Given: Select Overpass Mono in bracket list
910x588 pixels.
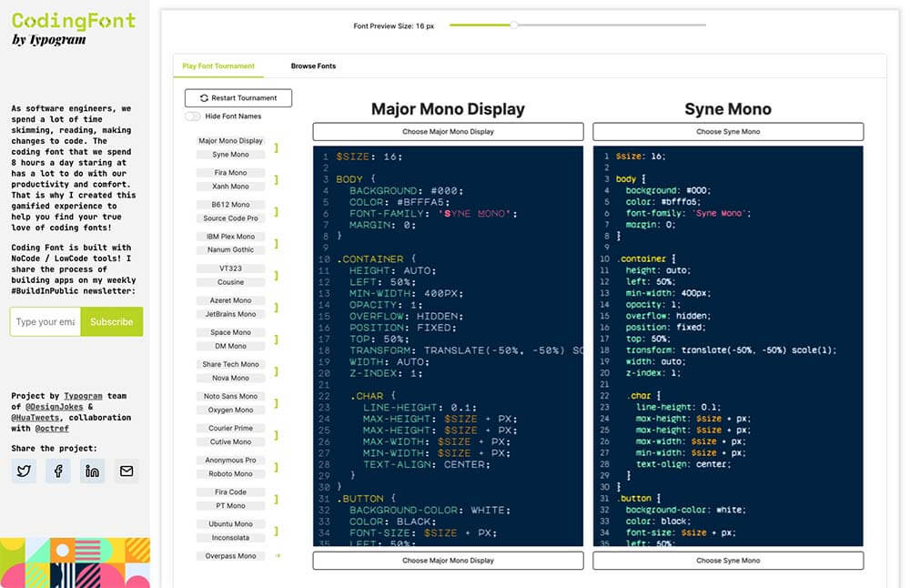Looking at the screenshot, I should [230, 556].
